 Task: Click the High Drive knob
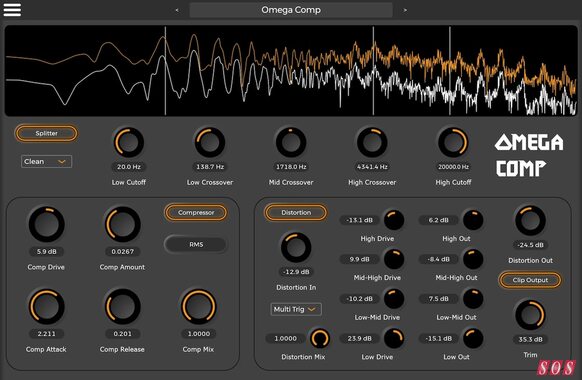(394, 220)
